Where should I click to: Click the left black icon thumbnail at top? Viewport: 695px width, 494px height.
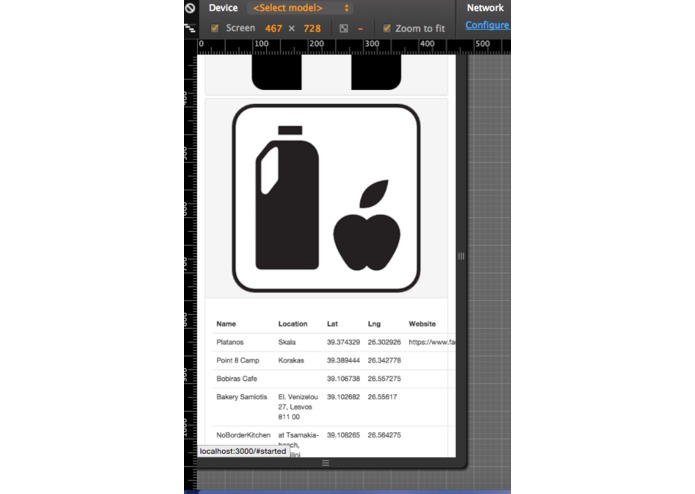pos(277,72)
